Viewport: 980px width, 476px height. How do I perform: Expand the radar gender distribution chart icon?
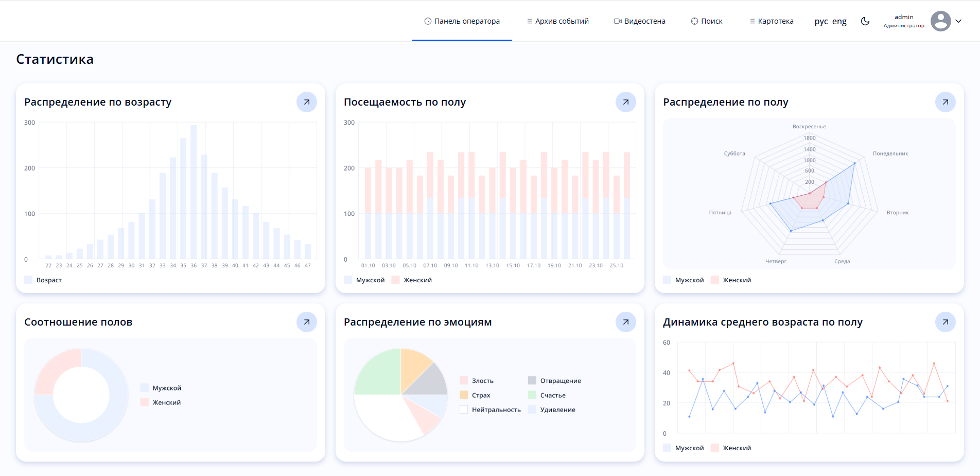coord(945,102)
